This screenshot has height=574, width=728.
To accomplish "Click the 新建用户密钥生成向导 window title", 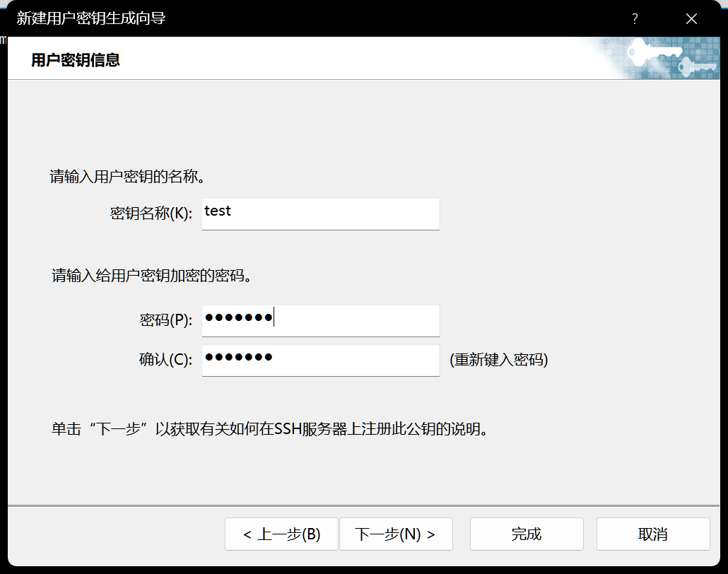I will [91, 18].
